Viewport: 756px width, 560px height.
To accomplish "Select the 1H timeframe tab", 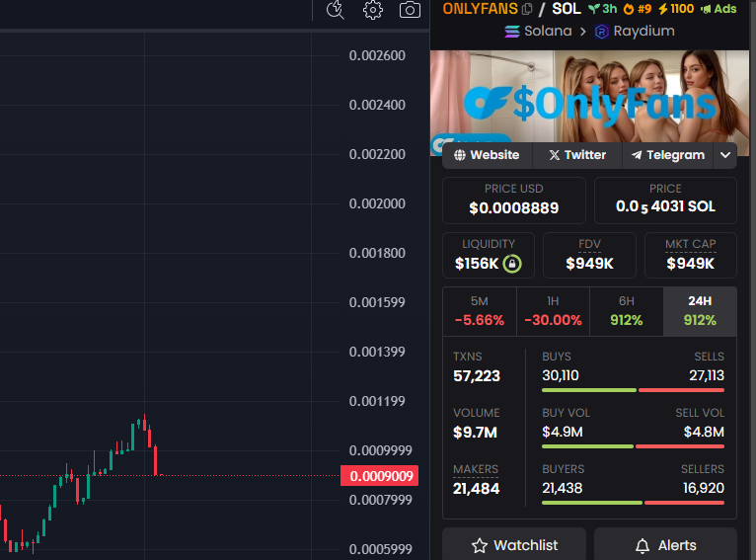I will pos(553,311).
